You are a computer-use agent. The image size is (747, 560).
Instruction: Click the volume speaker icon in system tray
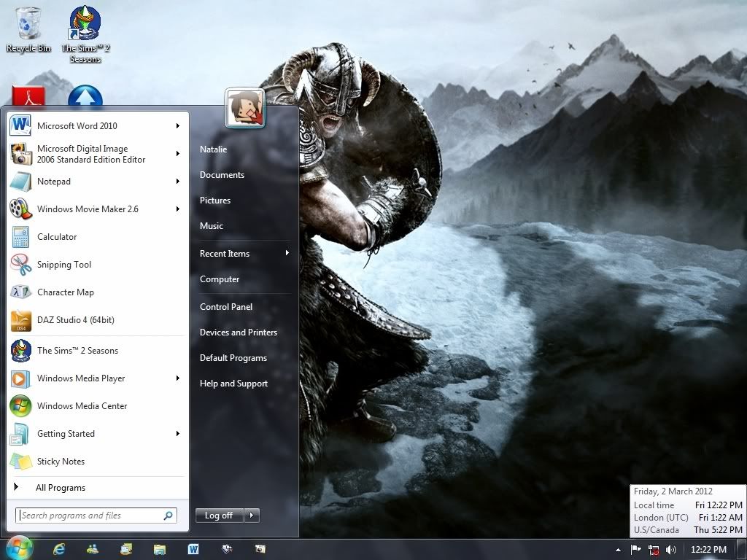click(670, 550)
